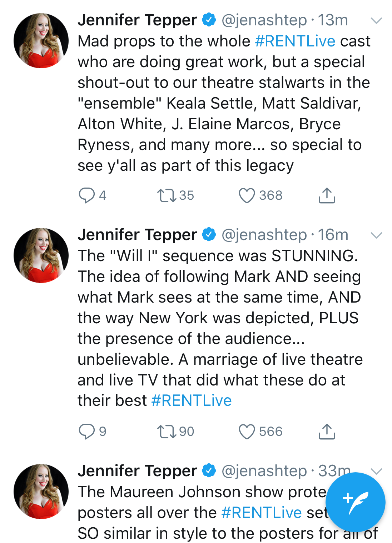Tap @jenashtep handle on the 13m tweet
This screenshot has width=392, height=543.
tap(264, 20)
